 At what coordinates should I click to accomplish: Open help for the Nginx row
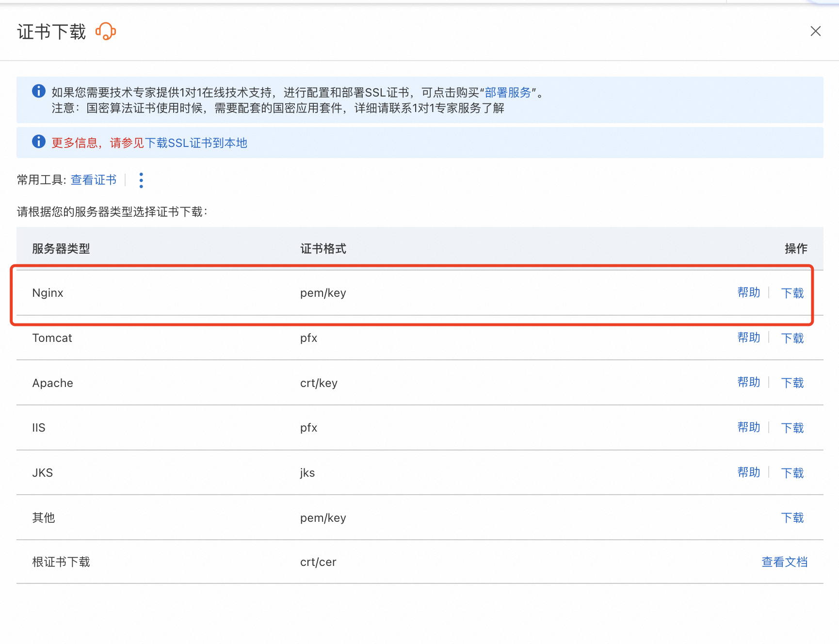click(749, 292)
